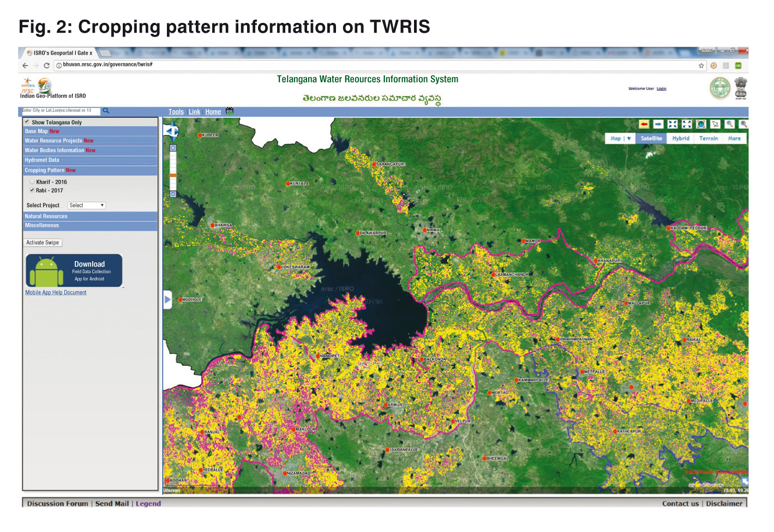Click the Send Mail link
This screenshot has height=532, width=774.
112,504
